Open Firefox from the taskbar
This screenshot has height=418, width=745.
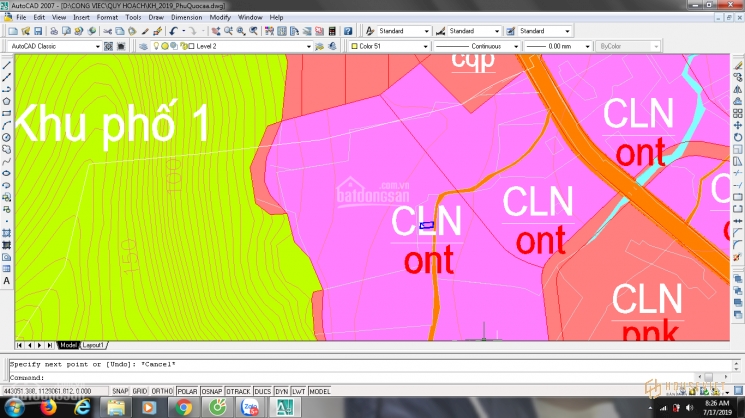point(48,408)
